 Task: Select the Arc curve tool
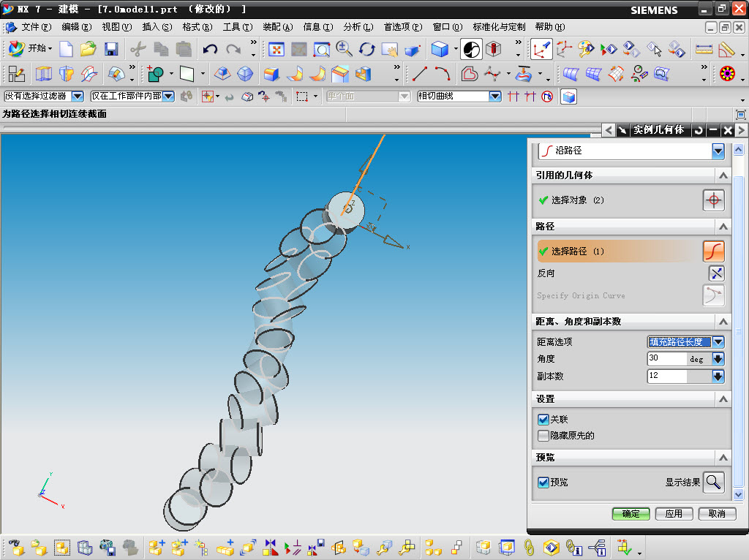443,74
